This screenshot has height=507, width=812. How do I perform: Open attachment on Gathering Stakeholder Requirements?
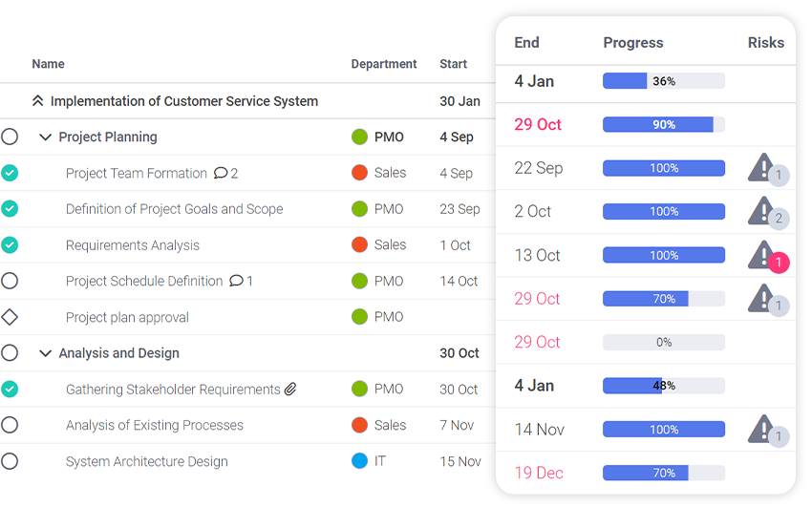coord(290,389)
